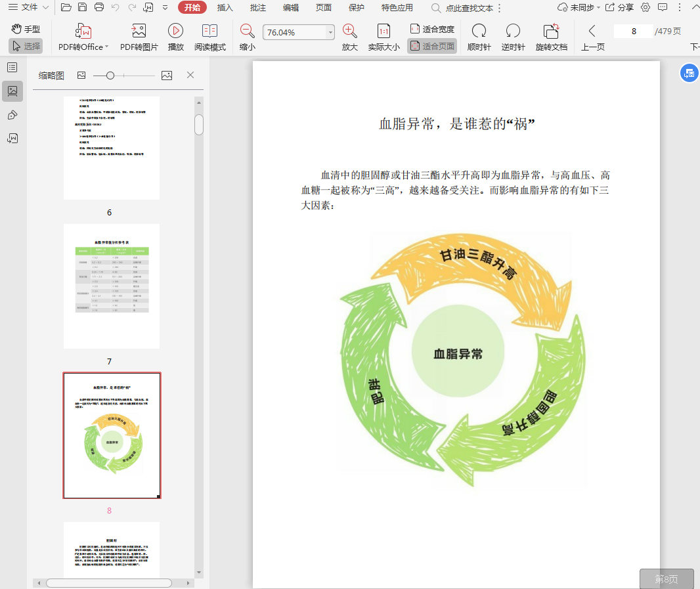The image size is (700, 589).
Task: Click the 播放 play button
Action: (175, 37)
